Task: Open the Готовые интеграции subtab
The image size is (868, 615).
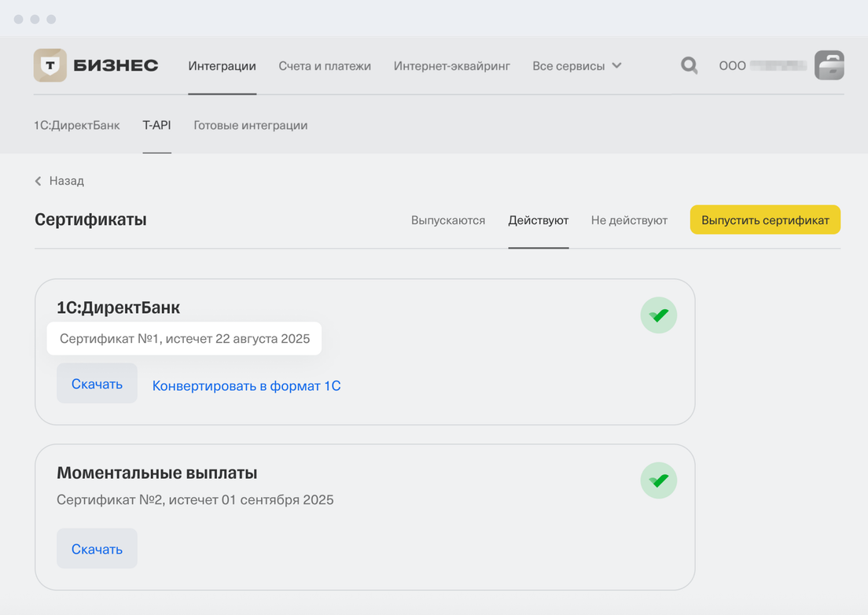Action: tap(250, 125)
